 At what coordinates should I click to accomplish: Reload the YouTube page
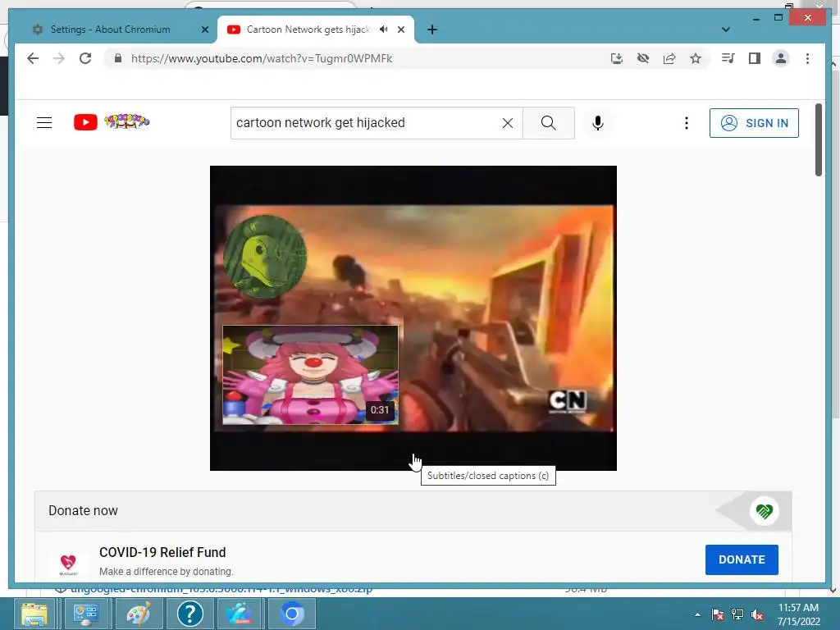[85, 58]
